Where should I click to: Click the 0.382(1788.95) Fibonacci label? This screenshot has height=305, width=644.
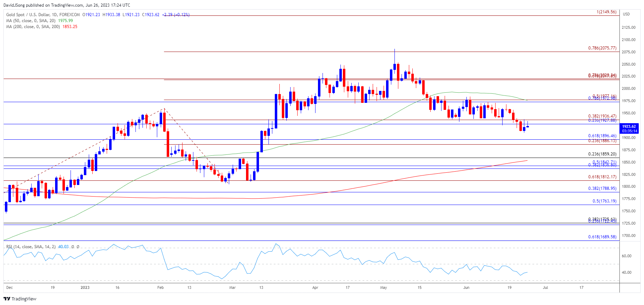(x=602, y=188)
